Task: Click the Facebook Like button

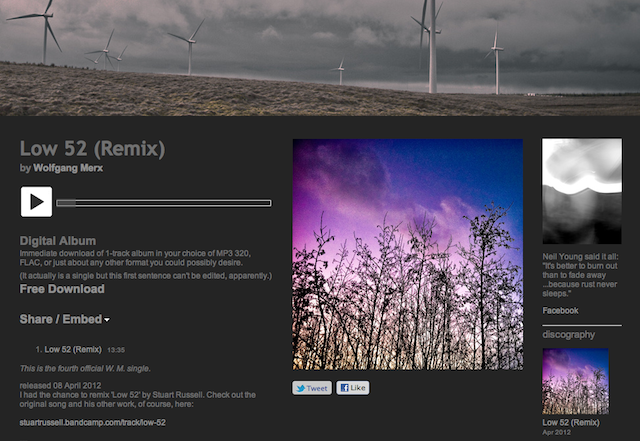Action: click(x=353, y=388)
